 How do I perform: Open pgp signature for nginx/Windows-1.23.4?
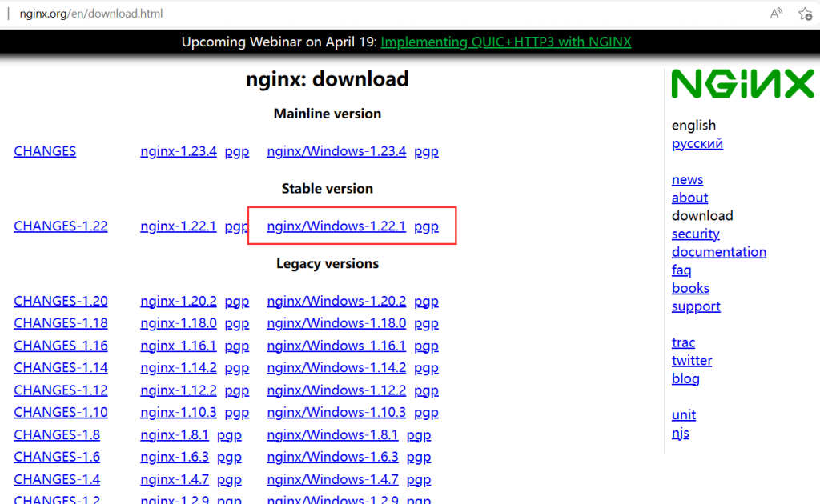pyautogui.click(x=426, y=152)
